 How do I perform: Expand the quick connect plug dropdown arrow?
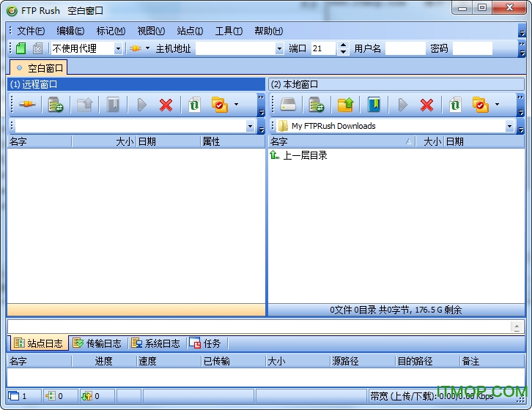click(147, 48)
